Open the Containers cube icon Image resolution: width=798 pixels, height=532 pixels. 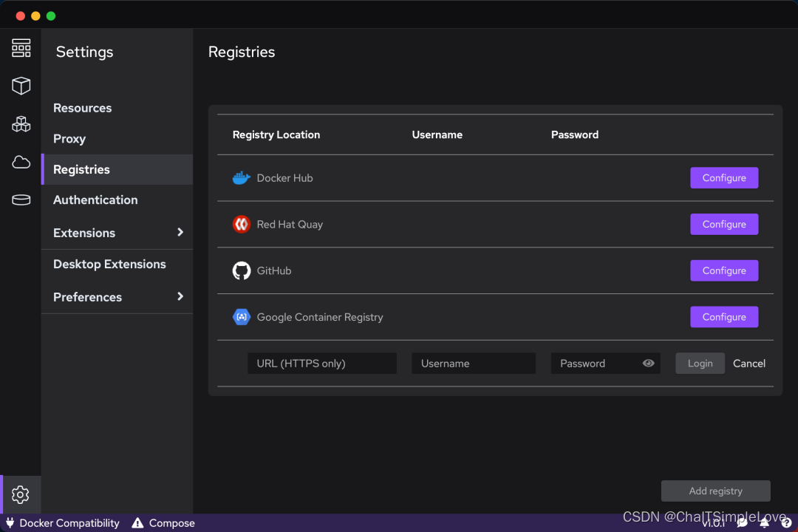[x=21, y=86]
